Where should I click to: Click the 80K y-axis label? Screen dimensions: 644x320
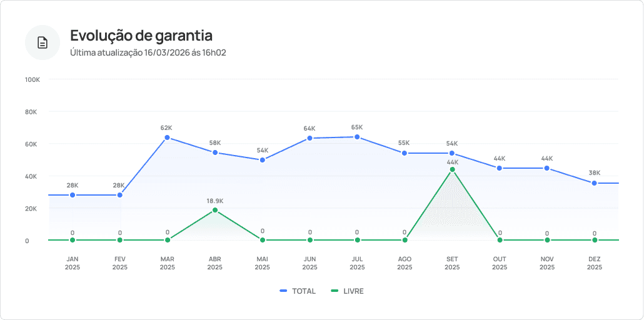point(31,112)
